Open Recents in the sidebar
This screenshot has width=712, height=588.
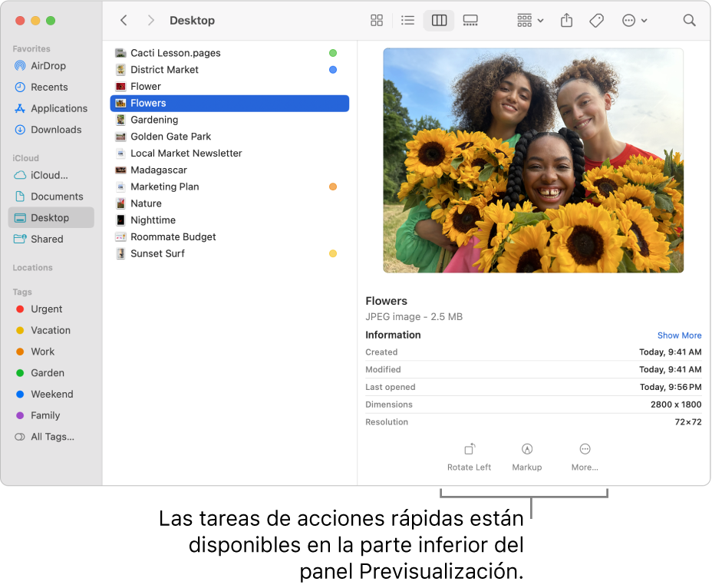click(49, 88)
